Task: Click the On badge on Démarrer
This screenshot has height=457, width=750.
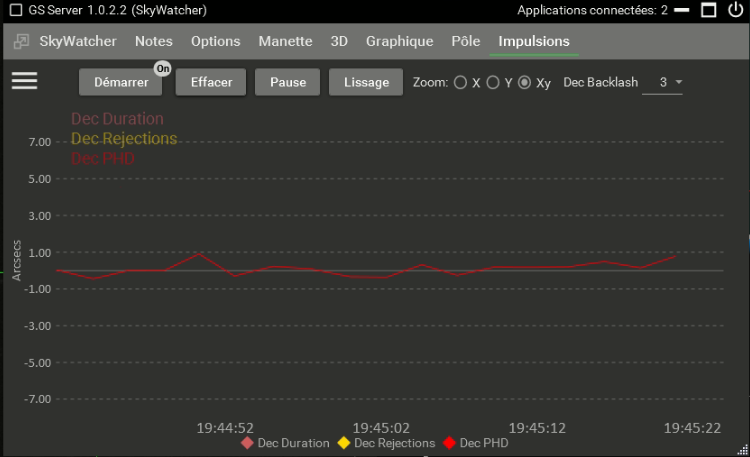Action: point(162,68)
